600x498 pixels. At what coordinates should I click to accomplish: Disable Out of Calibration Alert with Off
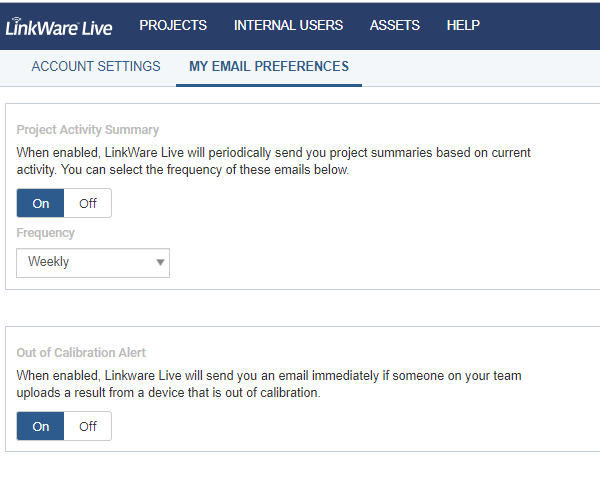coord(88,426)
